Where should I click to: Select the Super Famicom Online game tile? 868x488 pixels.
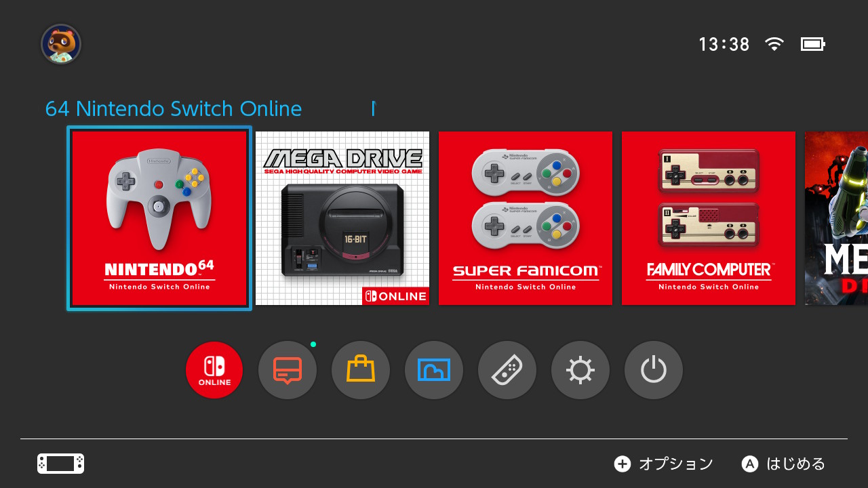pyautogui.click(x=526, y=218)
